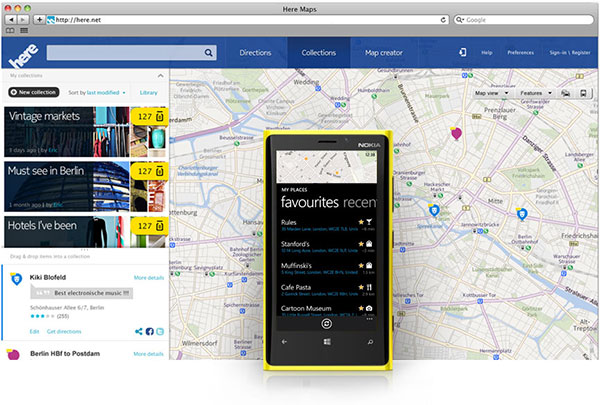Image resolution: width=600 pixels, height=405 pixels.
Task: Click the star rating for Kiki Blofeld
Action: 42,316
